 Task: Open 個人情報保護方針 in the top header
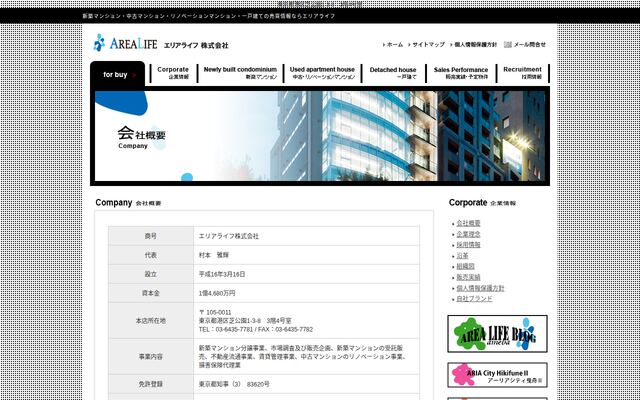tap(473, 45)
